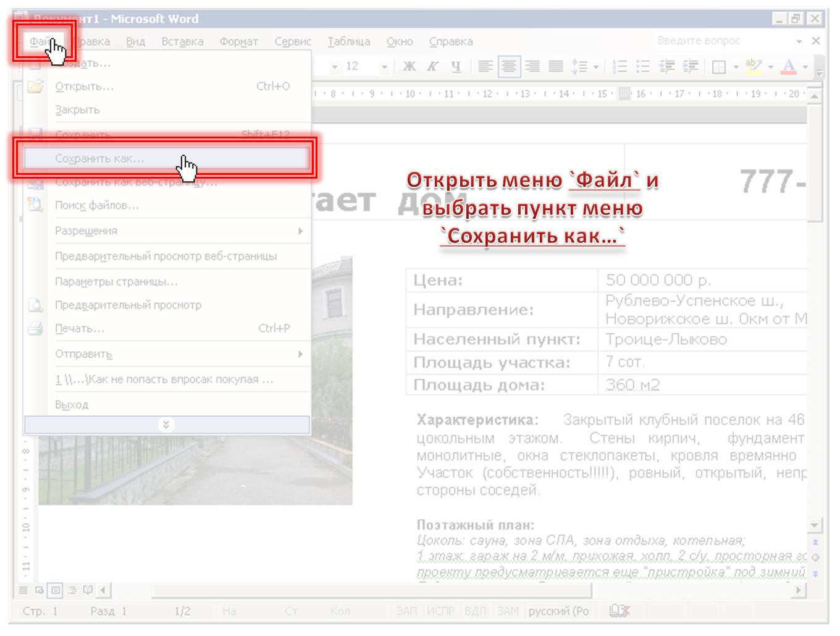The height and width of the screenshot is (636, 840).
Task: Apply the red font color
Action: coord(789,66)
